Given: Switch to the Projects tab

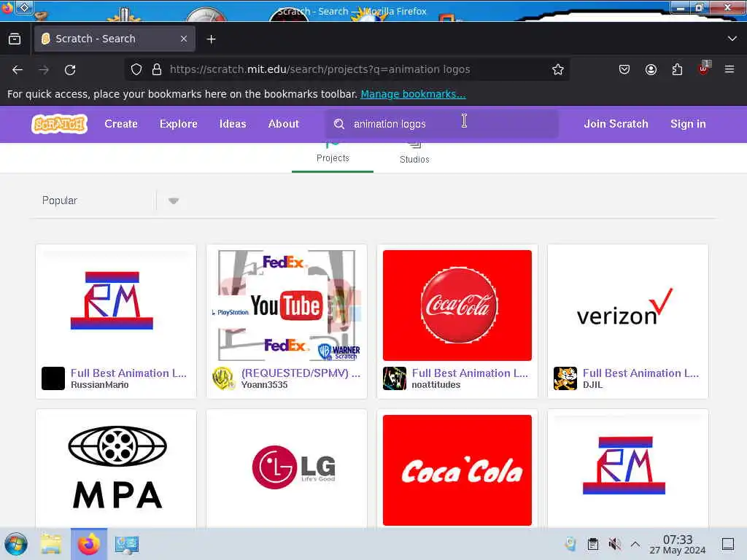Looking at the screenshot, I should (333, 157).
